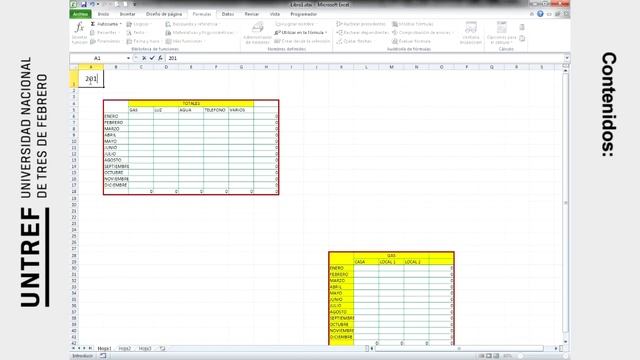Expand the Name Box dropdown arrow
This screenshot has width=640, height=360.
pos(128,58)
